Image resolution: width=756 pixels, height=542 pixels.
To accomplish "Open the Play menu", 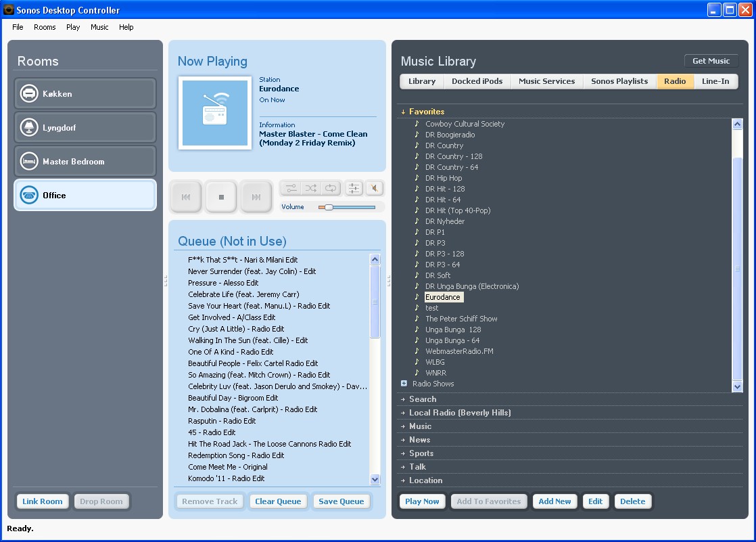I will (x=73, y=27).
